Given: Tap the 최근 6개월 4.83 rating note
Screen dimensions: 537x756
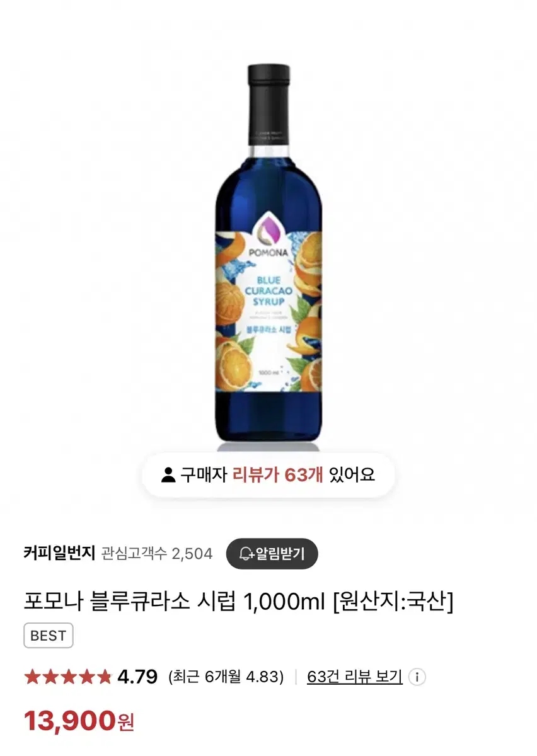Looking at the screenshot, I should (226, 677).
